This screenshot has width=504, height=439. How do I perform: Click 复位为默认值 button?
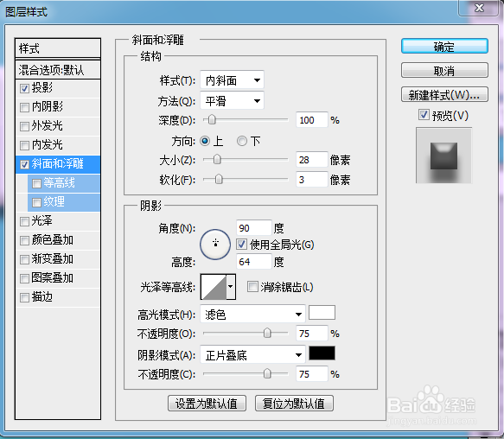pyautogui.click(x=294, y=404)
